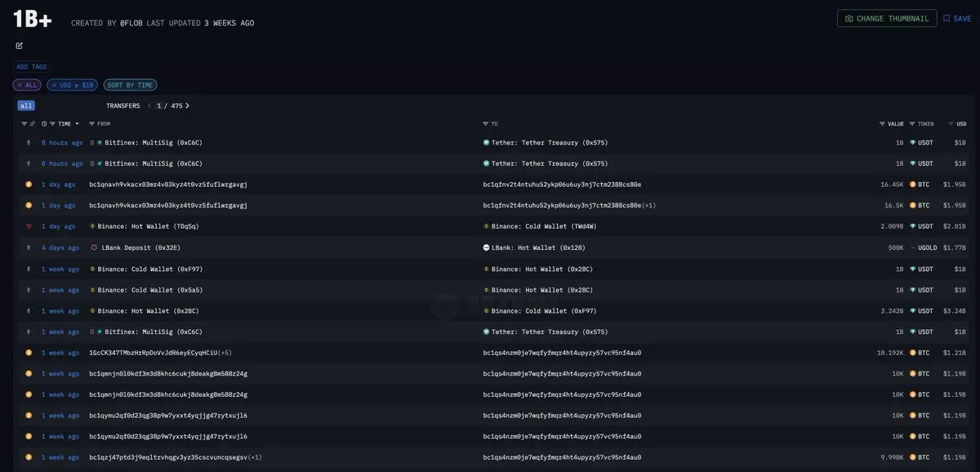The image size is (980, 472).
Task: Open the USD column filter
Action: (951, 124)
